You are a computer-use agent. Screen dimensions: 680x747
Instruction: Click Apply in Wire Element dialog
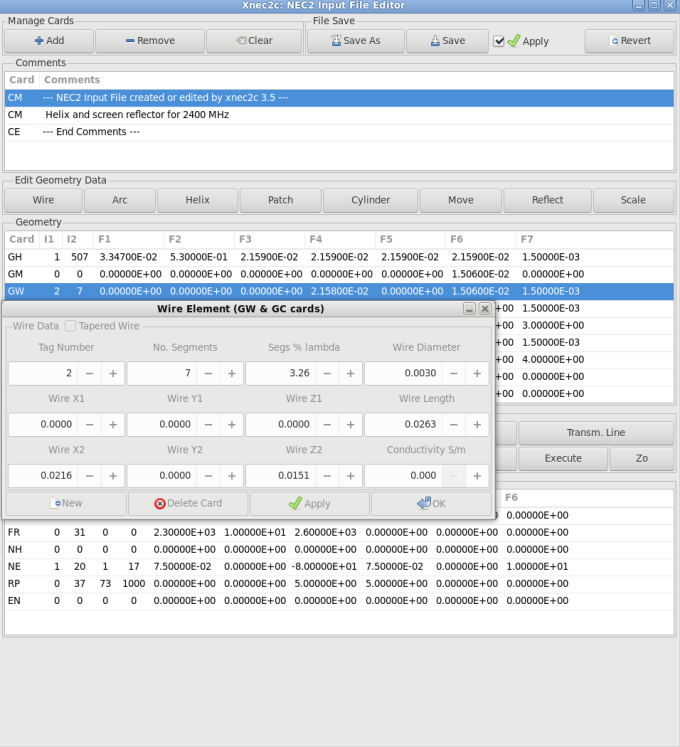(x=310, y=504)
